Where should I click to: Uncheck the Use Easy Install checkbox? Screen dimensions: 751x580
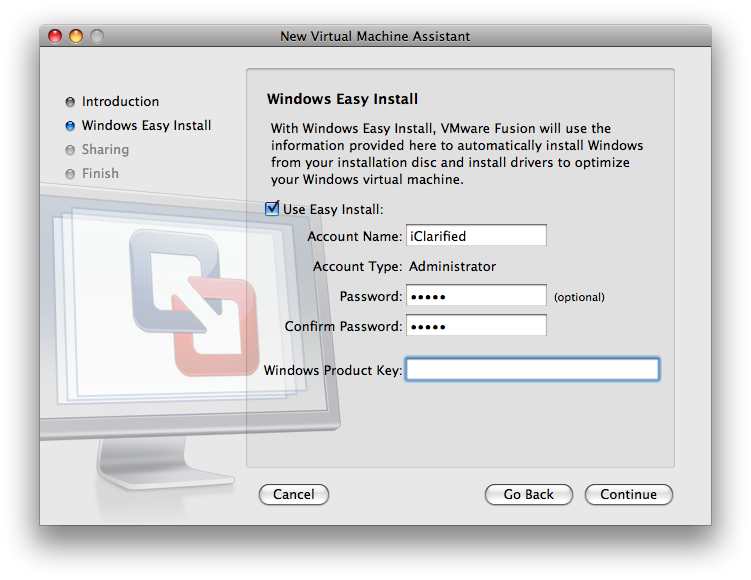[272, 209]
